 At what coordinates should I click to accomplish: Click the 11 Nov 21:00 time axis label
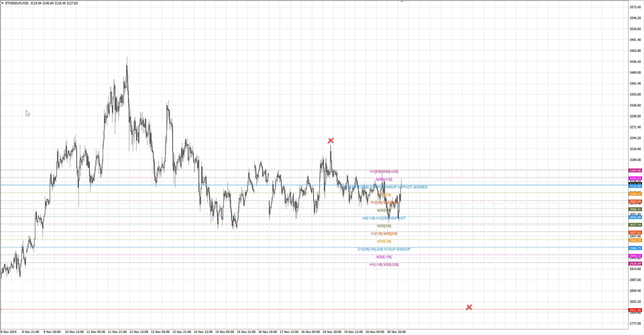(x=117, y=332)
